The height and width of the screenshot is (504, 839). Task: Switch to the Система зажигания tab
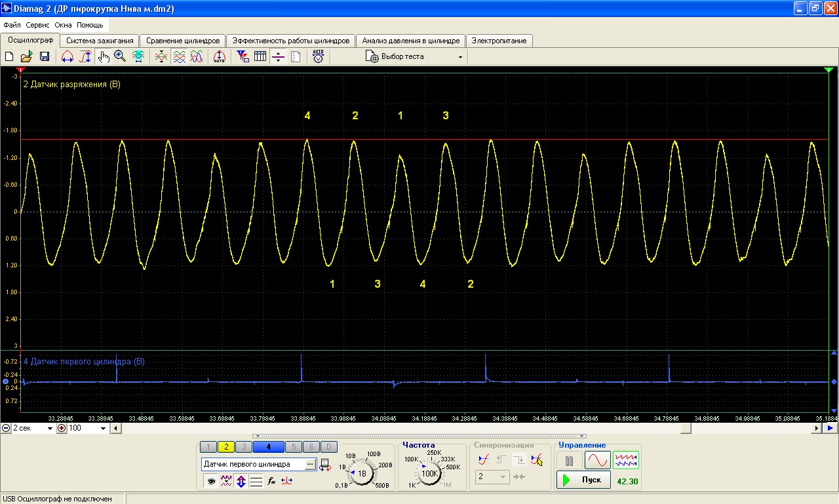(x=100, y=41)
